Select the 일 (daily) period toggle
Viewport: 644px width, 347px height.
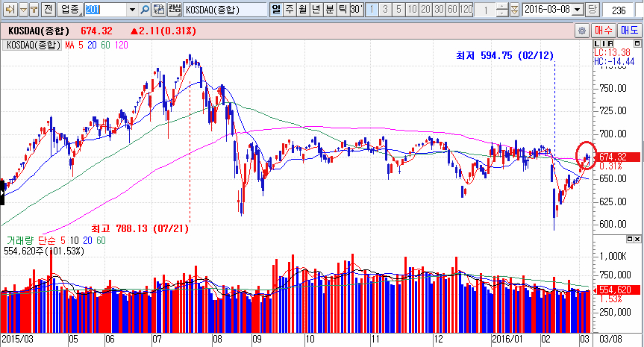click(x=275, y=10)
